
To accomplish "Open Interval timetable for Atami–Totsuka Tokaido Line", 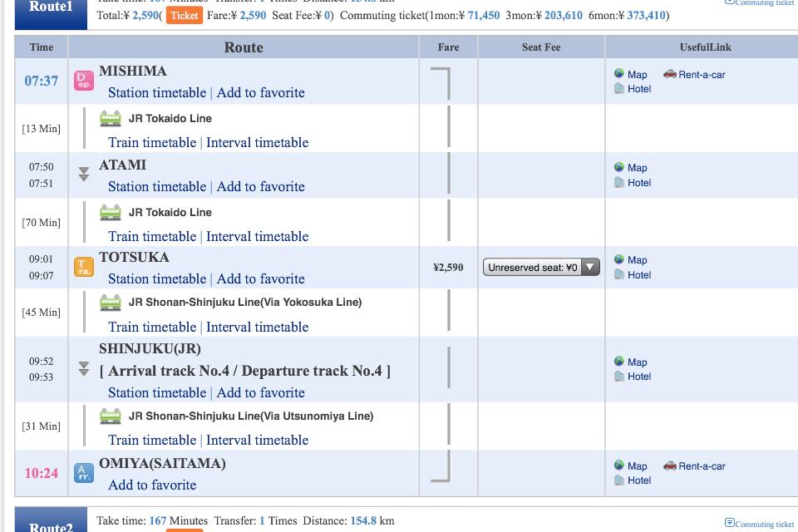I will [257, 236].
